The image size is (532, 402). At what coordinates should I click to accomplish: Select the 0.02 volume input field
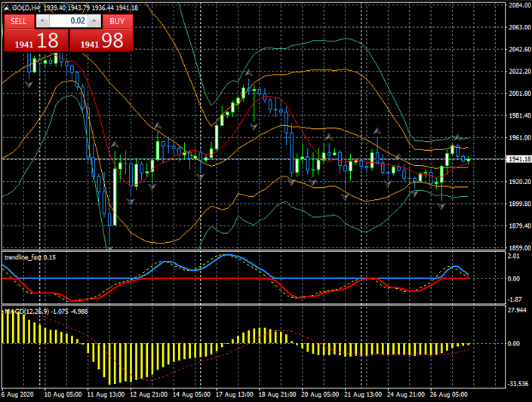68,21
